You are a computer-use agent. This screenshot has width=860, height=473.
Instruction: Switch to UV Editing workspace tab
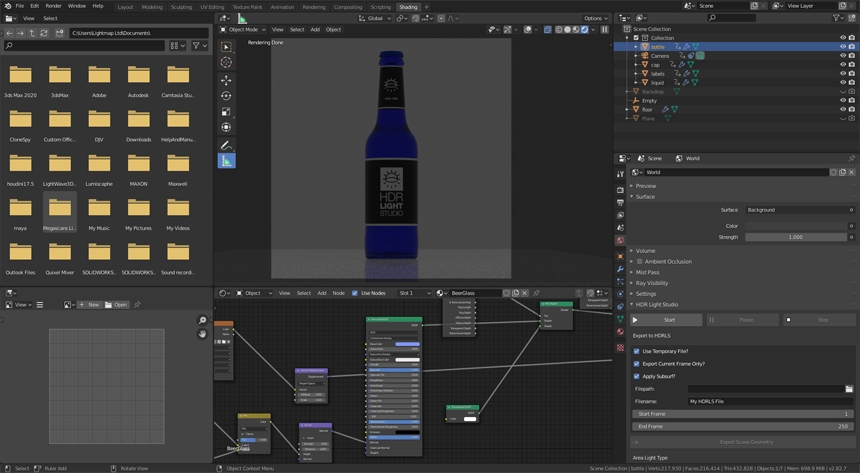[x=212, y=7]
